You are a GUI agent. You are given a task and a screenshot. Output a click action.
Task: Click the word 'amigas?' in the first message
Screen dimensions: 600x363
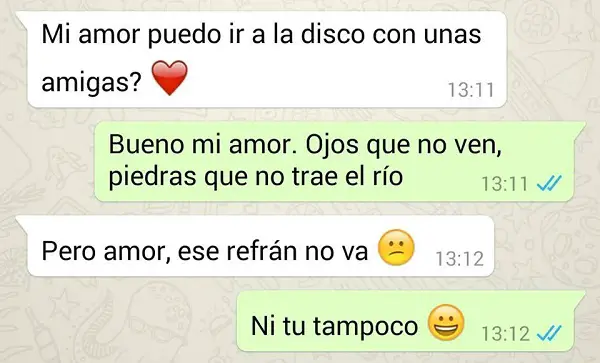pos(92,82)
